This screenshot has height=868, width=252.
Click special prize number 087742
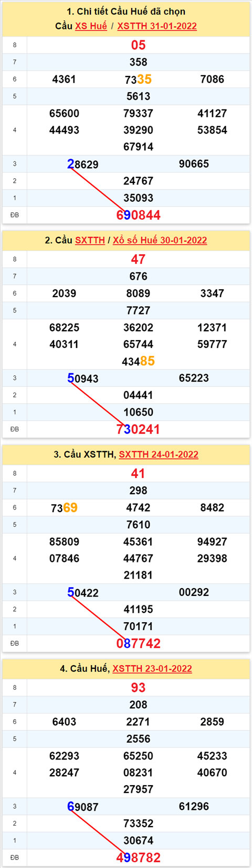click(x=139, y=643)
